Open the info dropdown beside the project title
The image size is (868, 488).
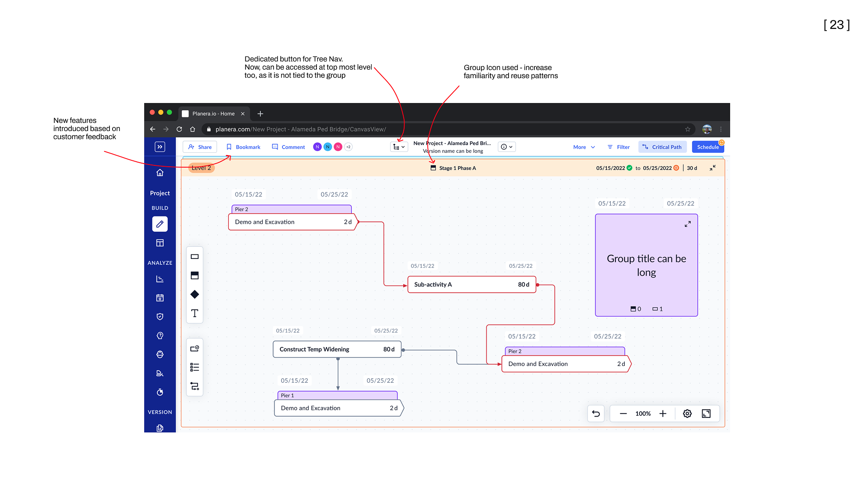coord(507,147)
